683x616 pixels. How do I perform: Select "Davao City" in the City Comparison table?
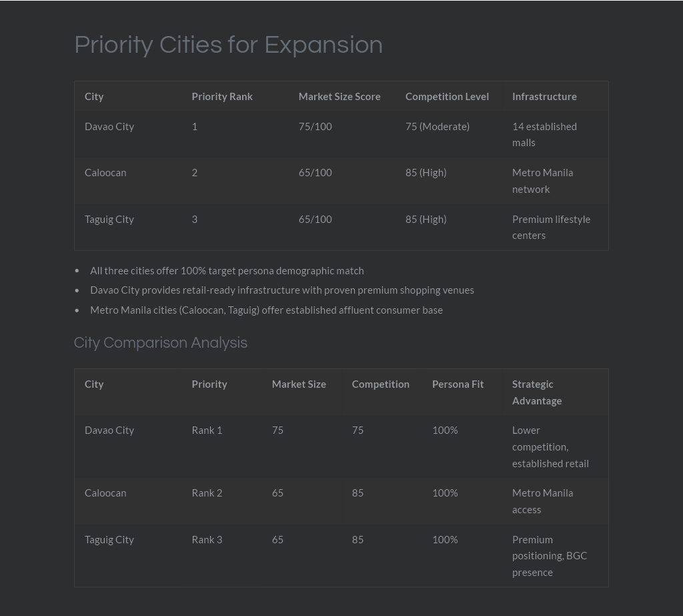click(x=109, y=430)
